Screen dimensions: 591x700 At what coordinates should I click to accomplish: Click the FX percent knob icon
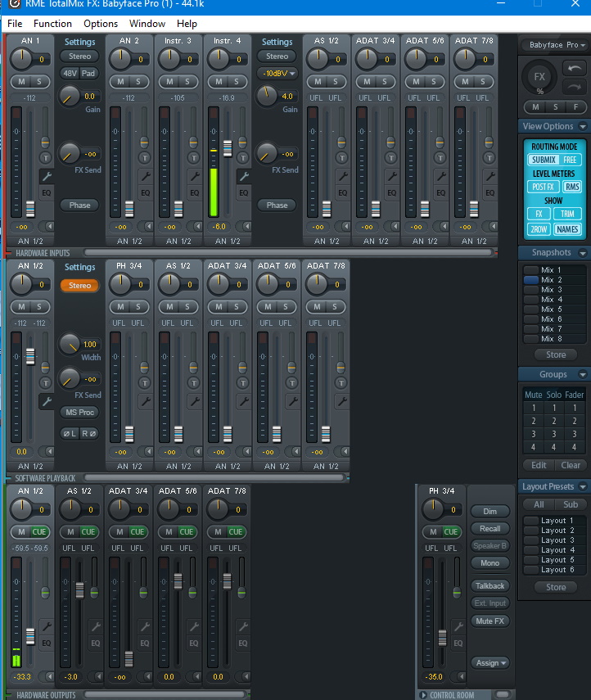click(539, 77)
